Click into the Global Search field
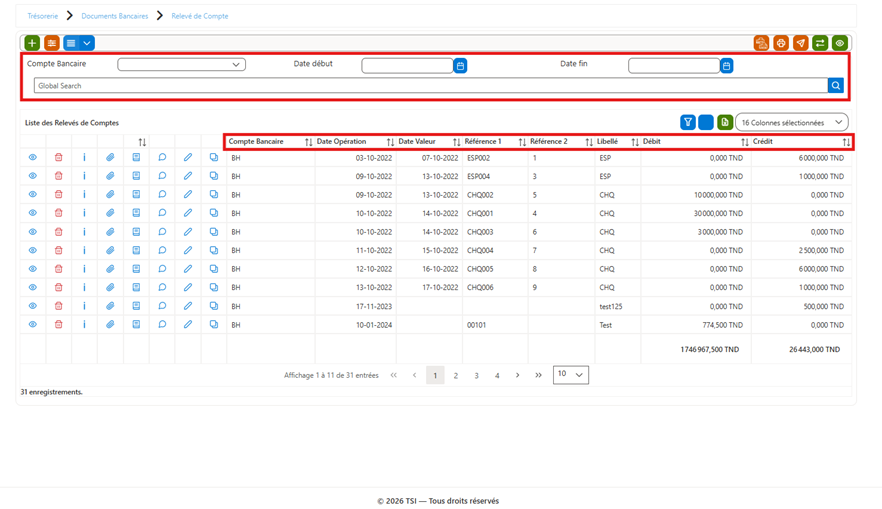The width and height of the screenshot is (882, 509). point(430,85)
